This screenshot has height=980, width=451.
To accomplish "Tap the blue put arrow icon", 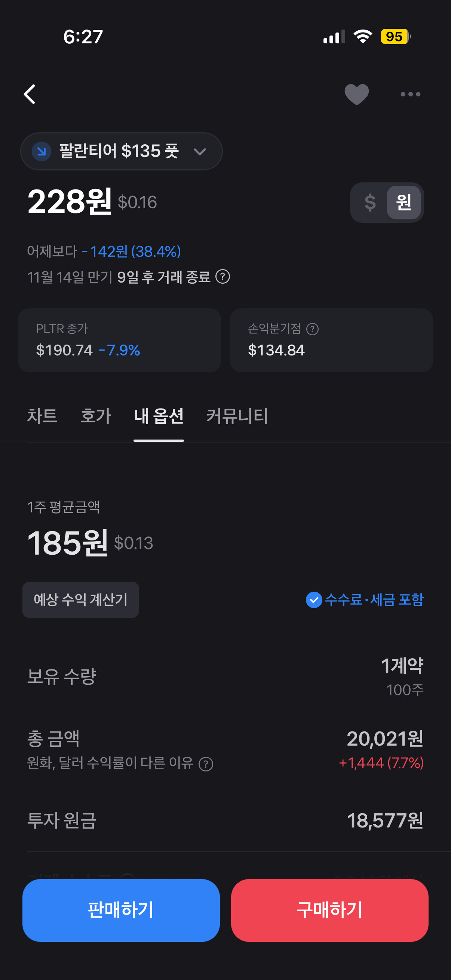I will pos(42,151).
